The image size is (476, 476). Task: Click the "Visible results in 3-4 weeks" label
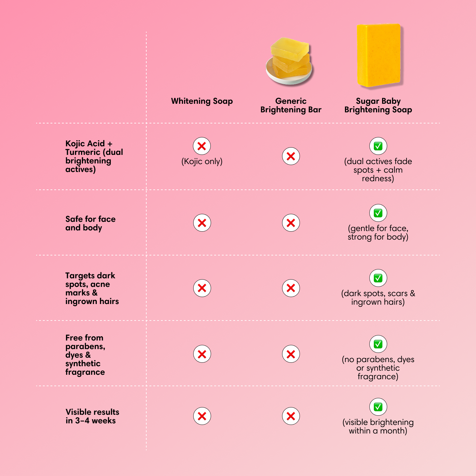tap(92, 416)
